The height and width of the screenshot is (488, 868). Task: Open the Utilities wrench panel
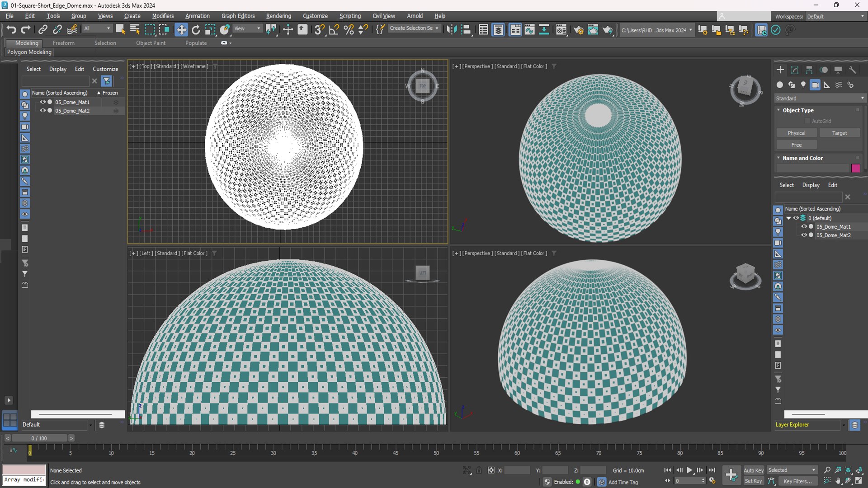(x=853, y=70)
